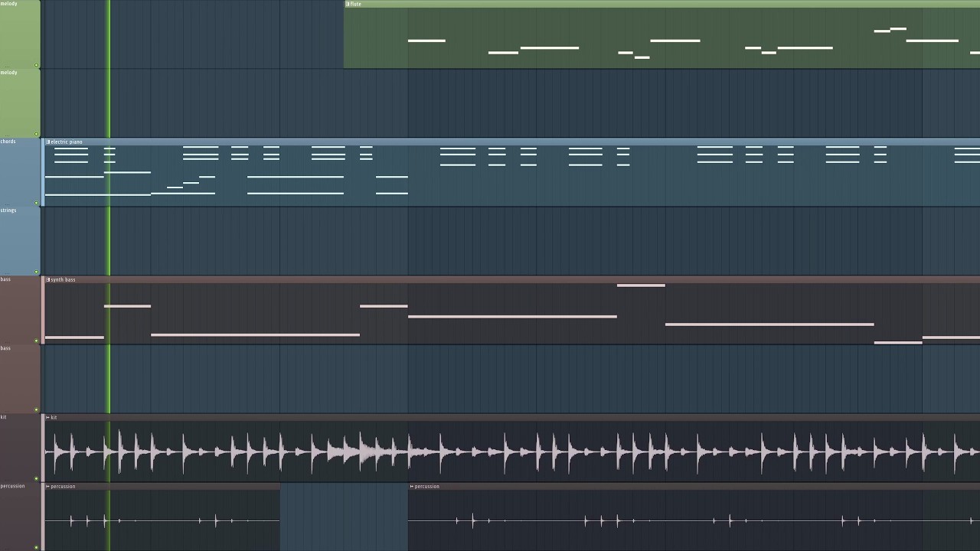Click the green playhead line in the strings lane
This screenshot has height=551, width=980.
click(108, 241)
